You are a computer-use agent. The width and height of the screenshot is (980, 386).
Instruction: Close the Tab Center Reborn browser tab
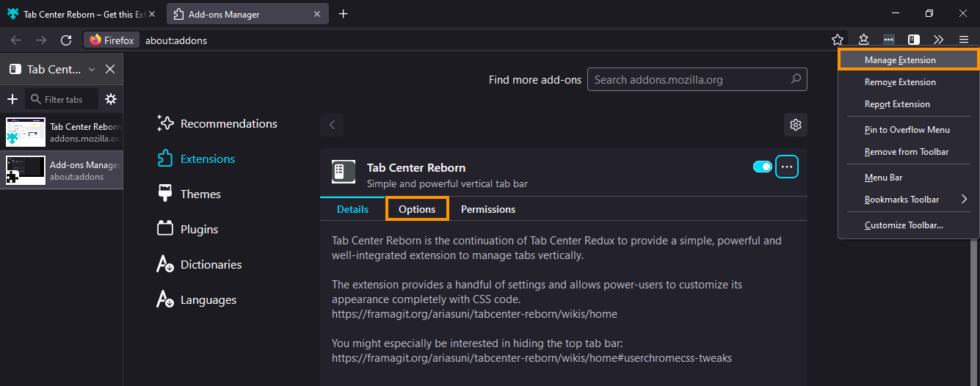click(x=152, y=14)
